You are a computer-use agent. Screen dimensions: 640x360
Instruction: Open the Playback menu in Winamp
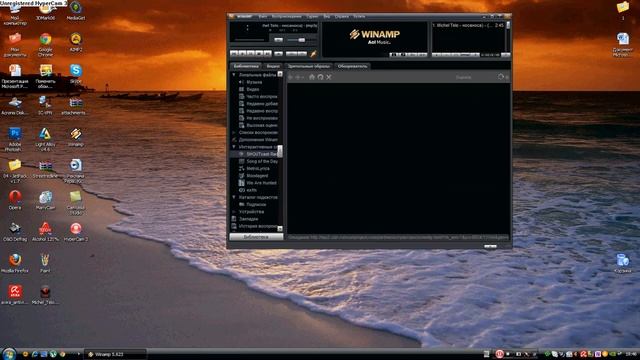click(x=287, y=16)
